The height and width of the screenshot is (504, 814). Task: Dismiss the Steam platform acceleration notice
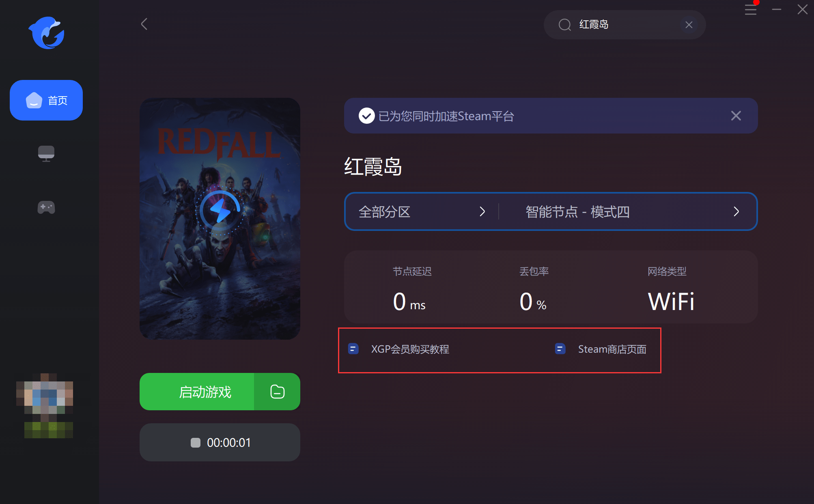[736, 116]
